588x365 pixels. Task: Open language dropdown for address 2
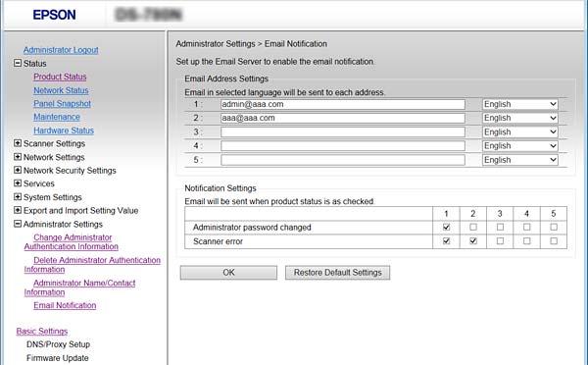(x=519, y=118)
